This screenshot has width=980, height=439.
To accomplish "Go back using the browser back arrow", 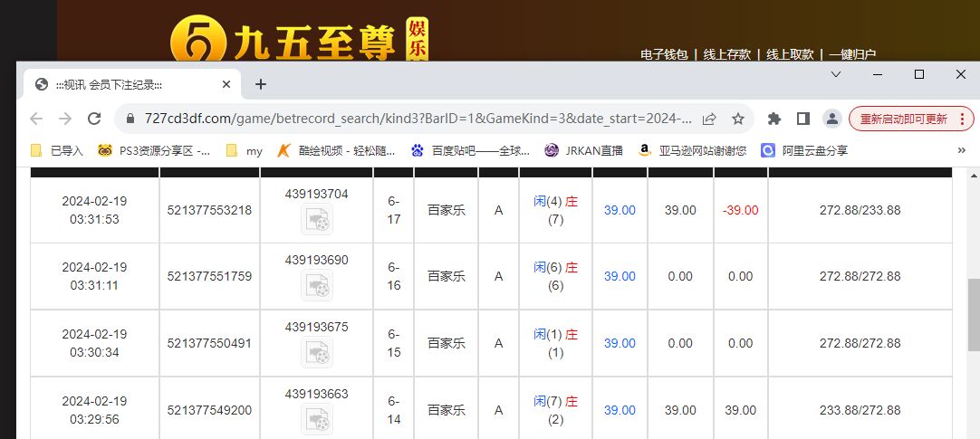I will tap(36, 119).
